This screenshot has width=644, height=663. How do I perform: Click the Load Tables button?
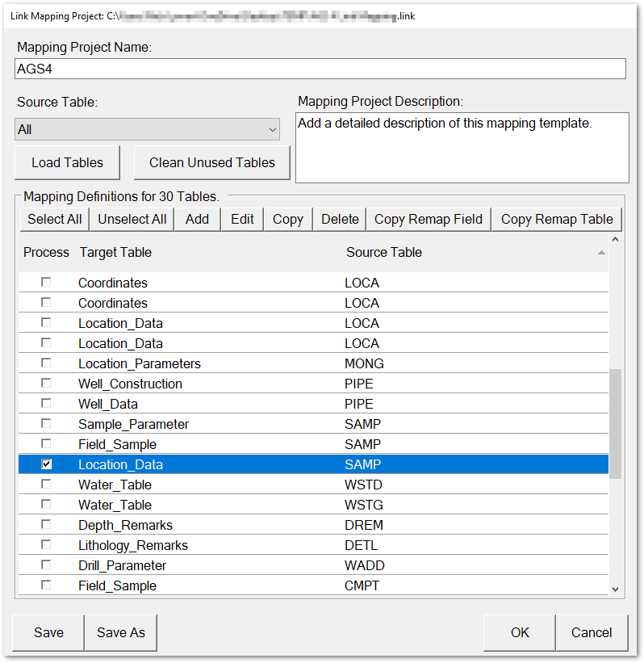click(67, 163)
